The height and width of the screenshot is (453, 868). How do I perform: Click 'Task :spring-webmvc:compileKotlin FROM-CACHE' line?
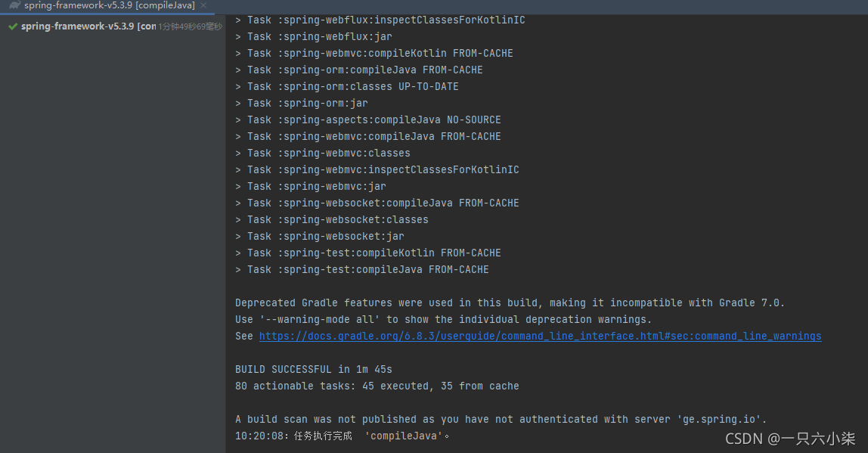coord(374,53)
